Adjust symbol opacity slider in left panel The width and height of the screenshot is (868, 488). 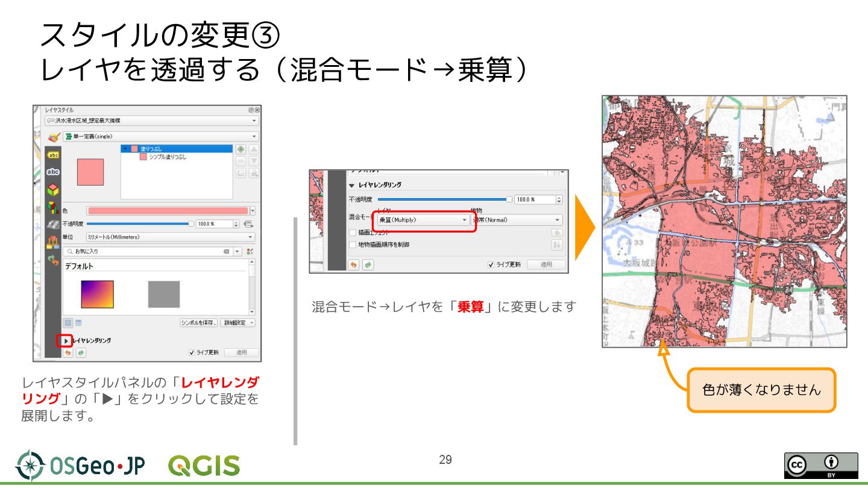point(140,224)
